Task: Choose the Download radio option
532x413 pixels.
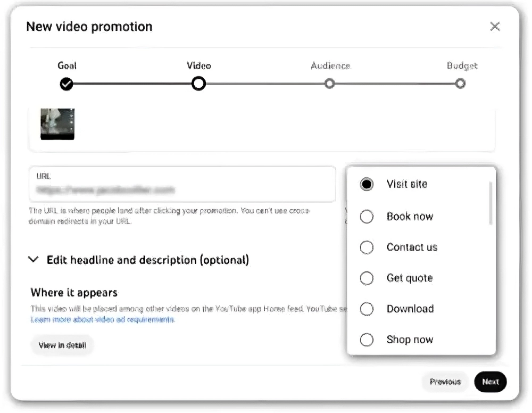Action: [367, 309]
